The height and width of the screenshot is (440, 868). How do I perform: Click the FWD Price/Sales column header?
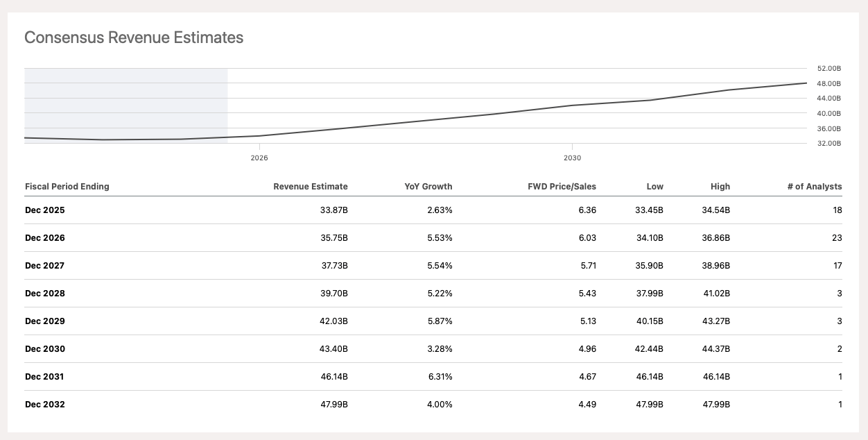tap(562, 187)
